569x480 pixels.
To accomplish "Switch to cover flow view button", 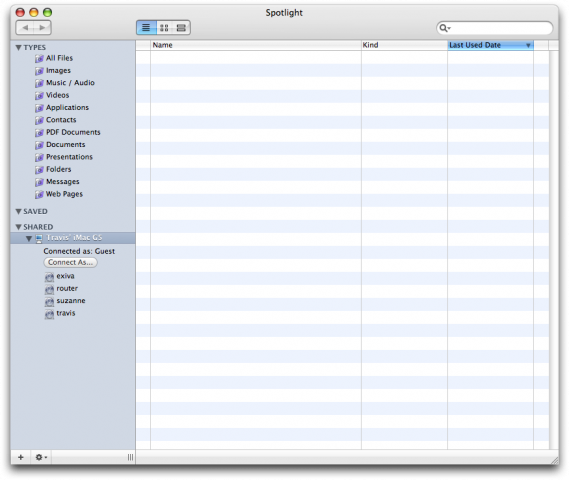I will (x=181, y=28).
